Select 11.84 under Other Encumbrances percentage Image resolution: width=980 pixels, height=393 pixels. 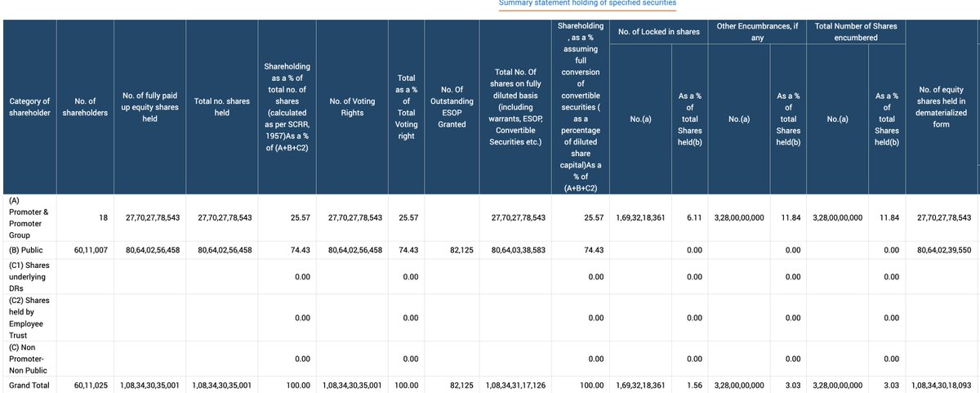click(x=791, y=217)
